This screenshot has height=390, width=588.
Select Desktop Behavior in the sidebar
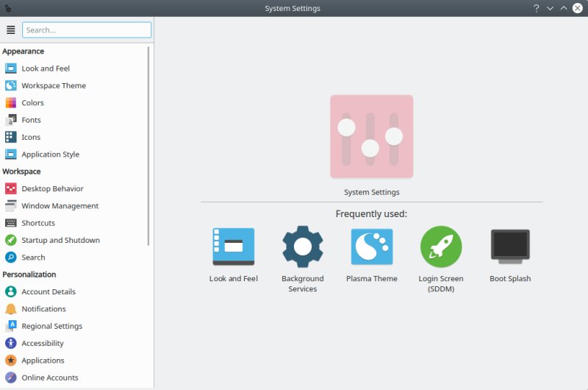click(x=52, y=189)
